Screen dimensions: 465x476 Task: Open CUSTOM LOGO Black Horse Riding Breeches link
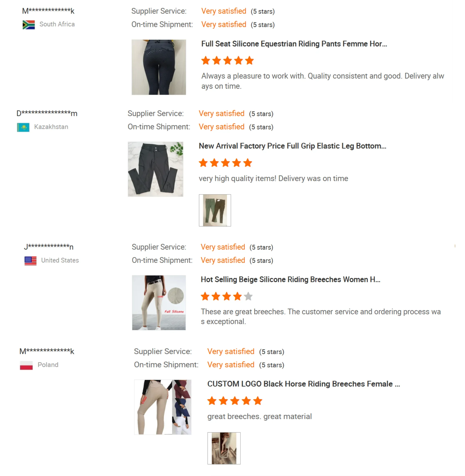point(303,384)
